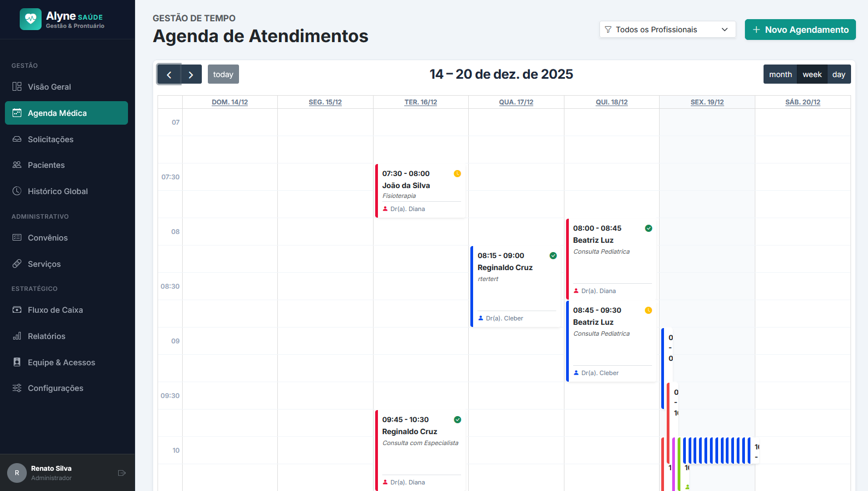Screen dimensions: 868x491
Task: Switch calendar to month view
Action: click(x=780, y=74)
